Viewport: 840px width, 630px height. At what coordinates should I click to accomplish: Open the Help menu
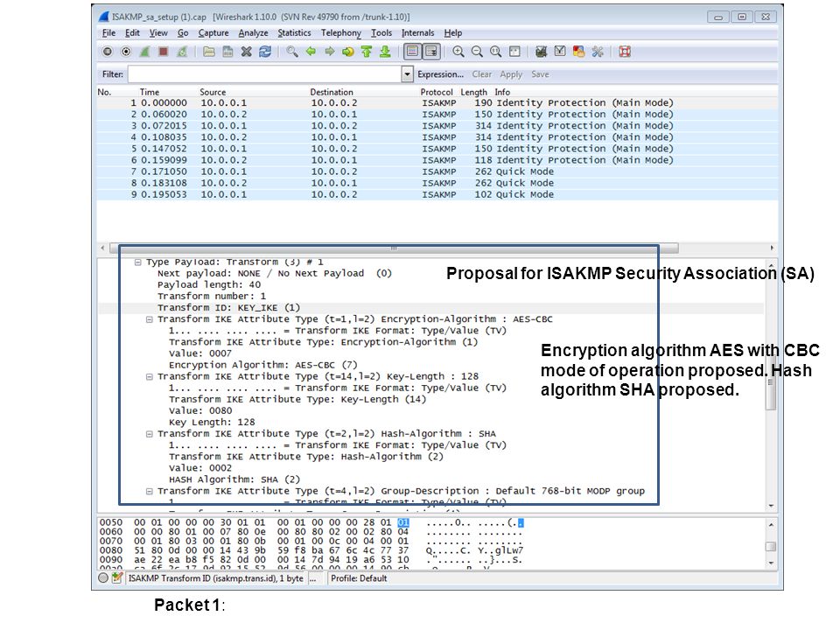pos(452,33)
